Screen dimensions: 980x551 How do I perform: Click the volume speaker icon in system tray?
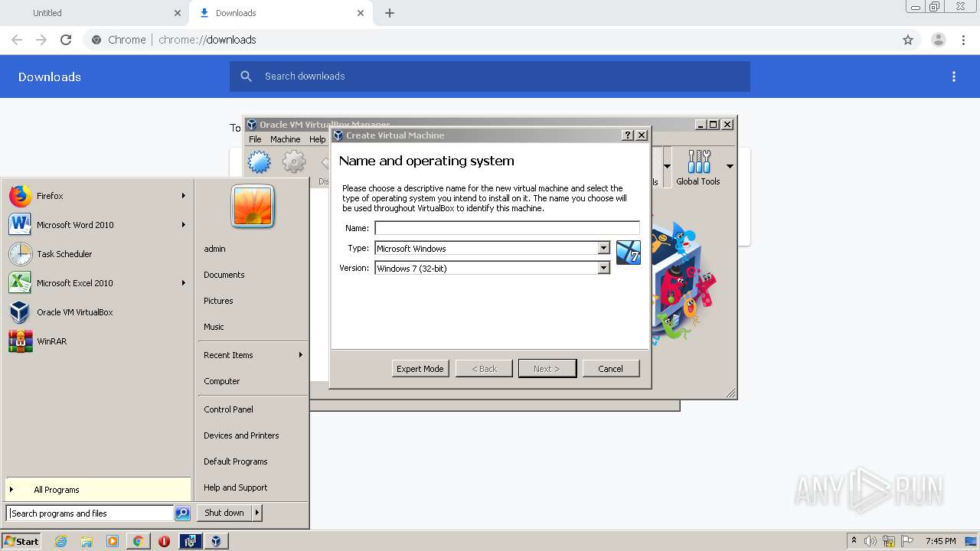pyautogui.click(x=871, y=541)
